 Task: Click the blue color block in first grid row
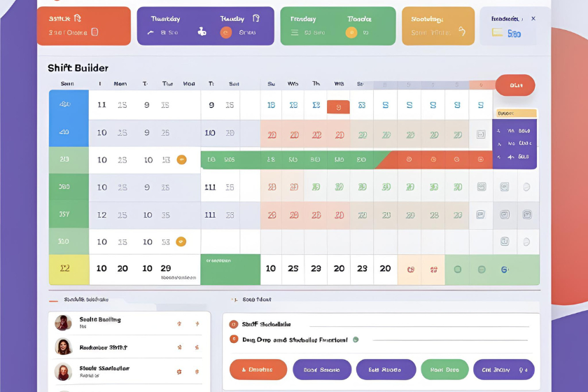click(x=69, y=105)
